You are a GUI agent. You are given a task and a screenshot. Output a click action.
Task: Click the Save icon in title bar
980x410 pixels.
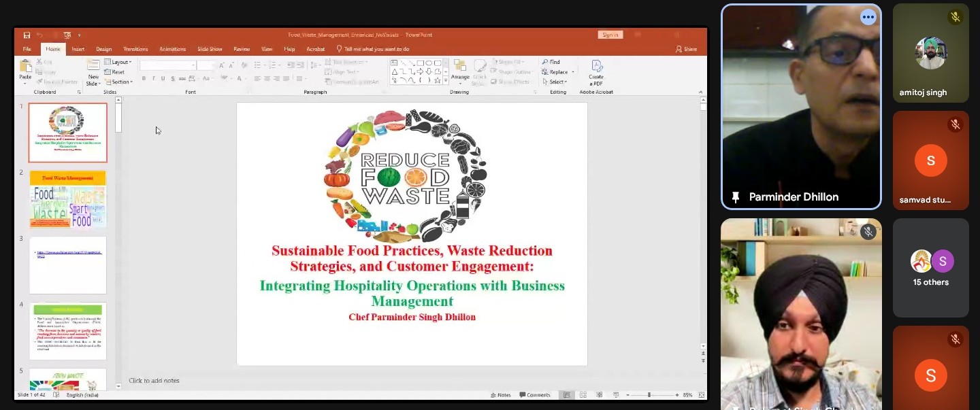27,35
